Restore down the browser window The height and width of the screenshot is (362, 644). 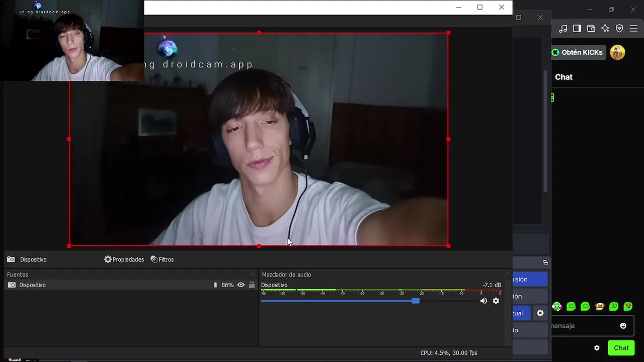coord(611,10)
